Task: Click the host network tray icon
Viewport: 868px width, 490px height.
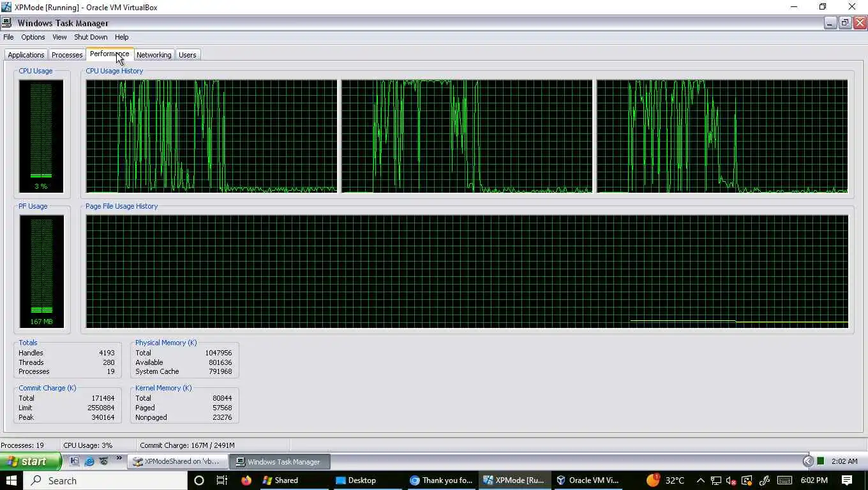Action: [716, 480]
